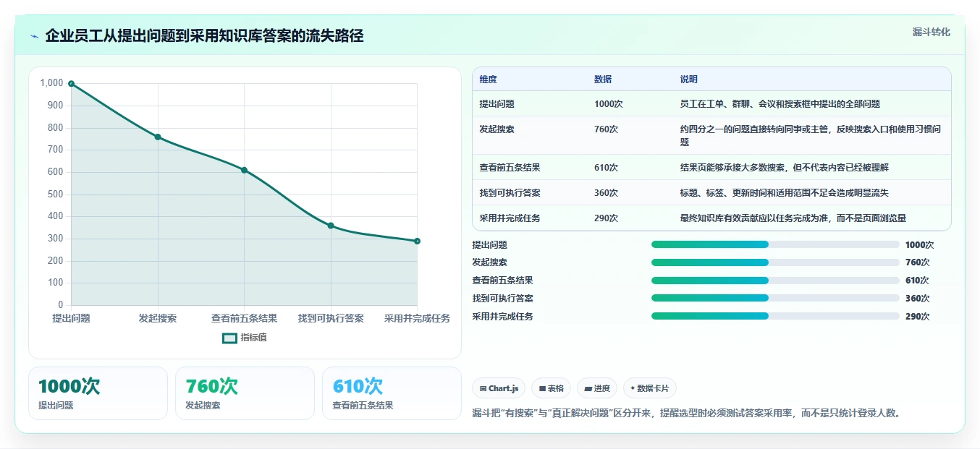980x449 pixels.
Task: Click the 360次 value beside its progress bar
Action: 917,299
